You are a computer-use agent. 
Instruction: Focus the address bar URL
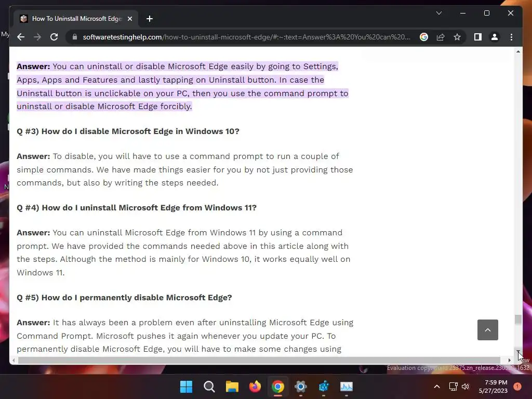point(246,37)
